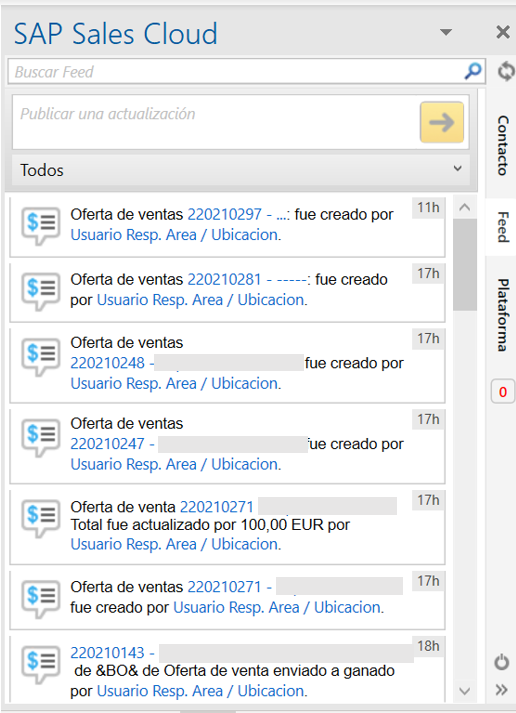
Task: Close the SAP Sales Cloud pane
Action: click(x=503, y=32)
